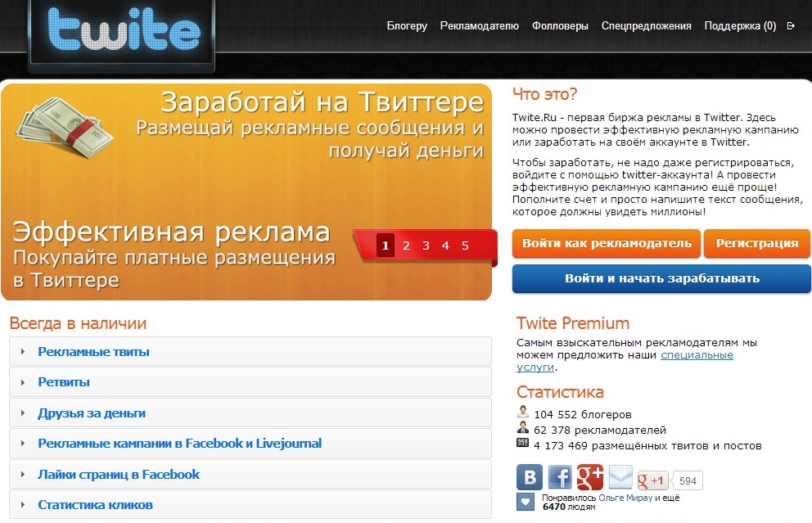Click the 6470 людям text
Image resolution: width=812 pixels, height=523 pixels.
click(x=569, y=507)
